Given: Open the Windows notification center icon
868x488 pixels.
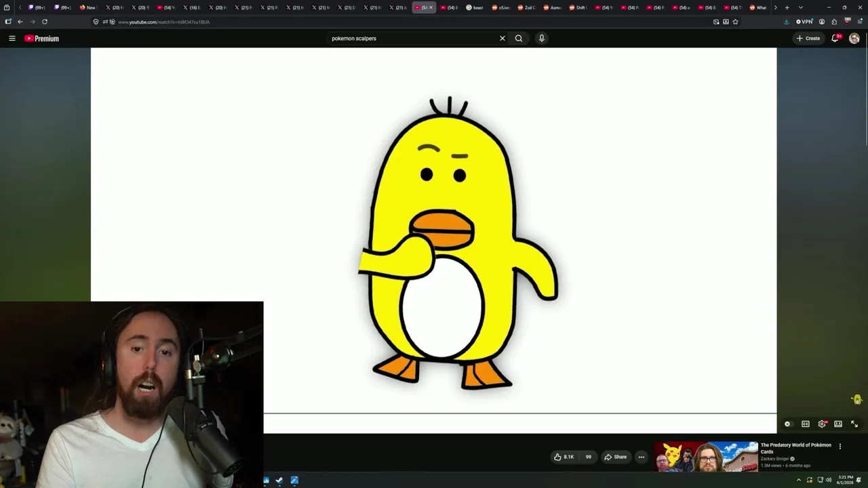Looking at the screenshot, I should 859,481.
